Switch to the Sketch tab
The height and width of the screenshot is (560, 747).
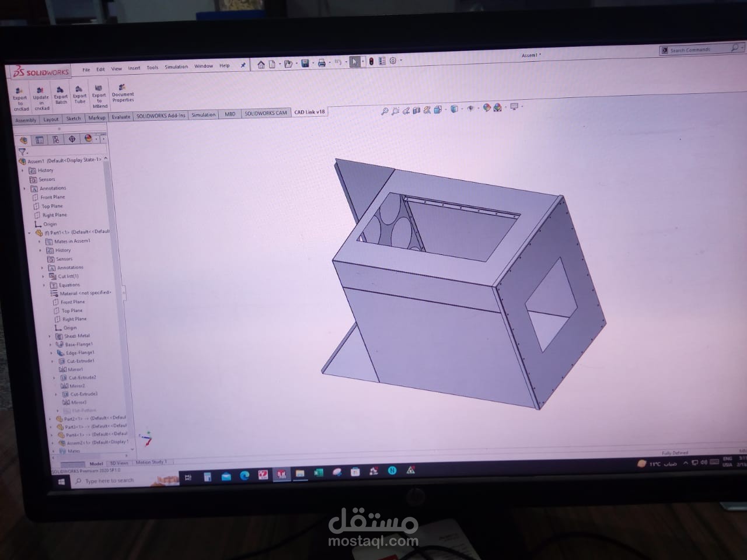click(x=74, y=118)
